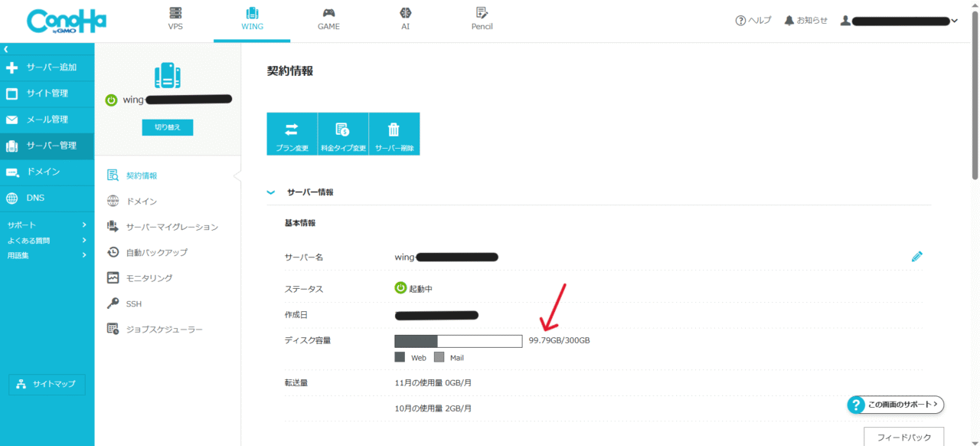Collapse the left sidebar with arrow

[6, 49]
